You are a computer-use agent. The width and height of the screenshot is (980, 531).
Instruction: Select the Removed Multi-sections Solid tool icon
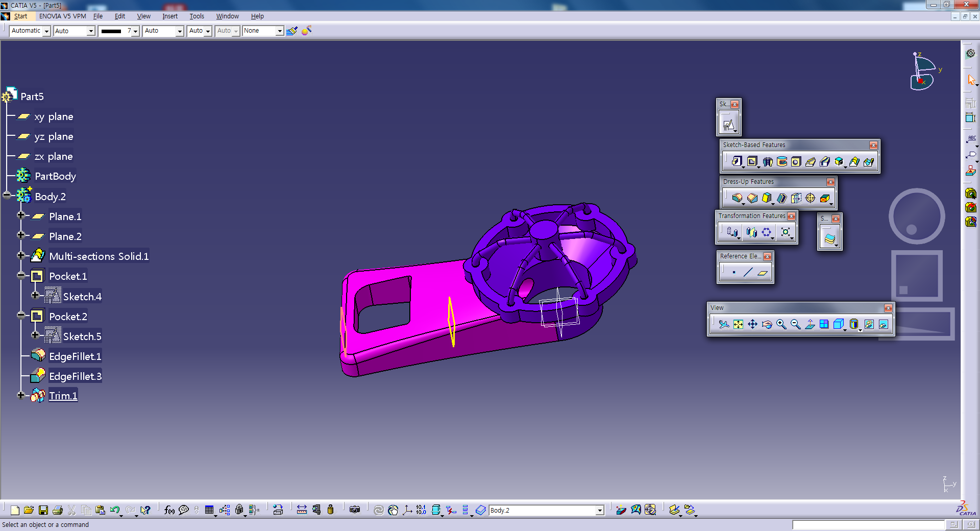click(x=868, y=161)
